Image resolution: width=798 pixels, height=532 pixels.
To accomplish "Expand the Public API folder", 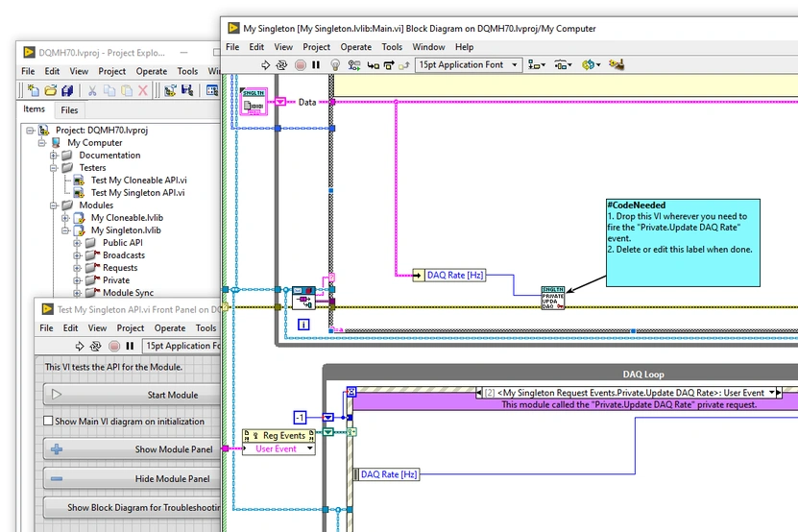I will click(77, 243).
